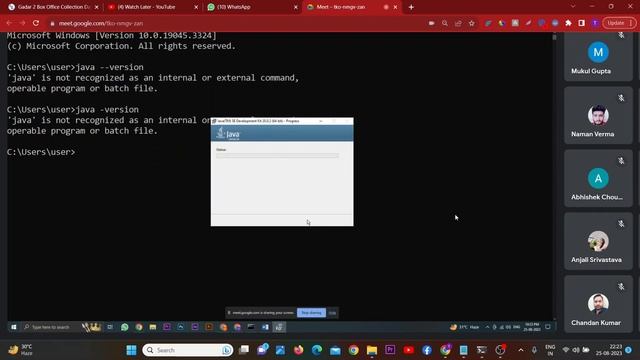Show hidden system tray icons
640x360 pixels.
(521, 350)
